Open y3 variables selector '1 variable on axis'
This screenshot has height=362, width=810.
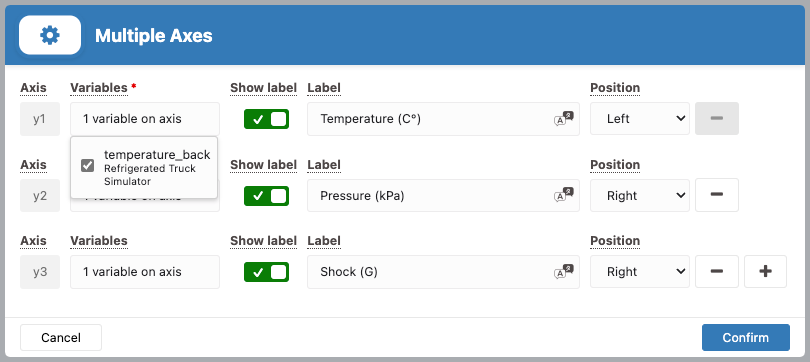pos(145,272)
